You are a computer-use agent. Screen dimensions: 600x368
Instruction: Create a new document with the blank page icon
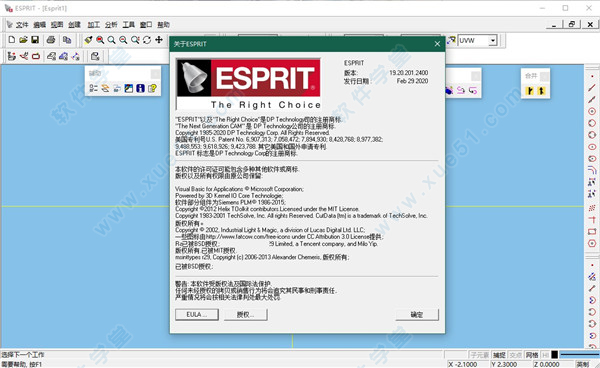[x=11, y=40]
